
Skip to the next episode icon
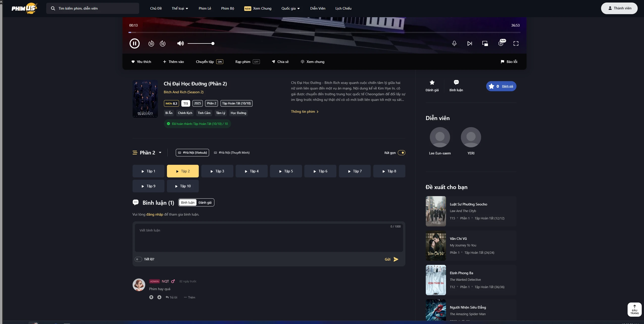point(469,43)
